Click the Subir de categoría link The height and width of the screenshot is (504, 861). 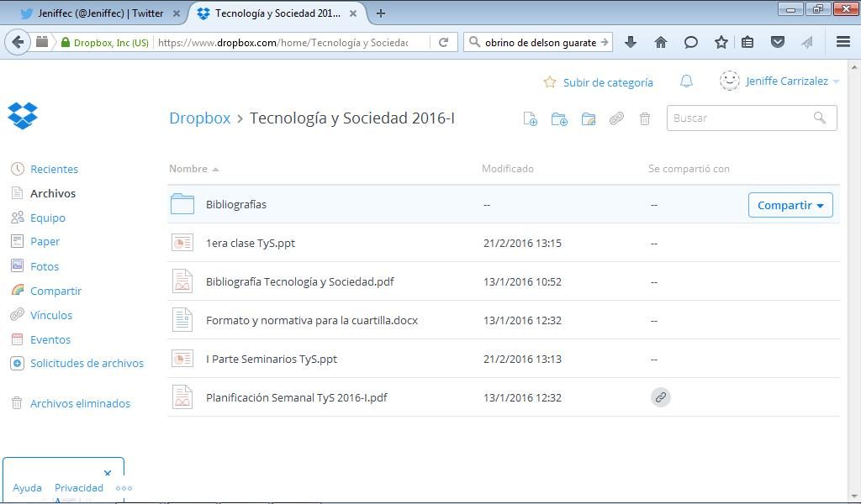click(x=607, y=82)
